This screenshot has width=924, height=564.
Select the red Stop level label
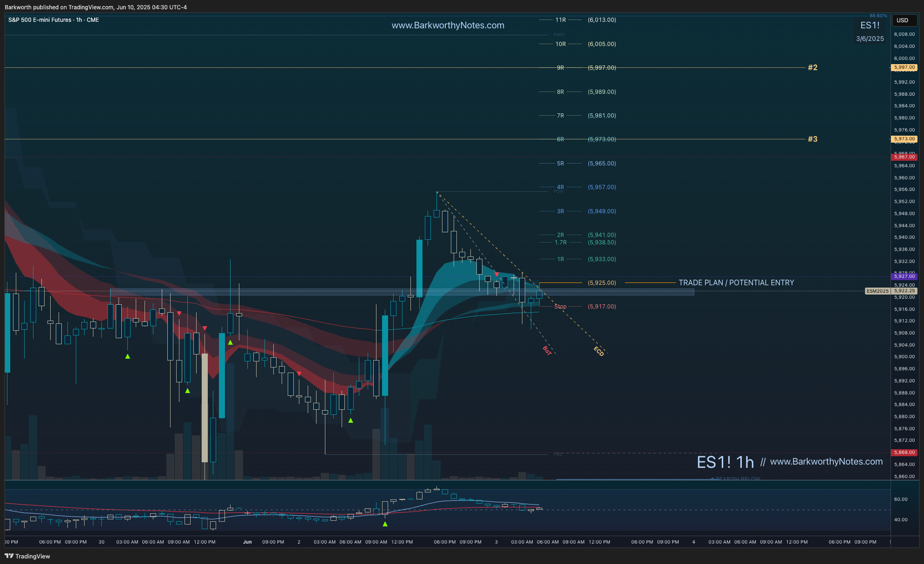pos(560,307)
